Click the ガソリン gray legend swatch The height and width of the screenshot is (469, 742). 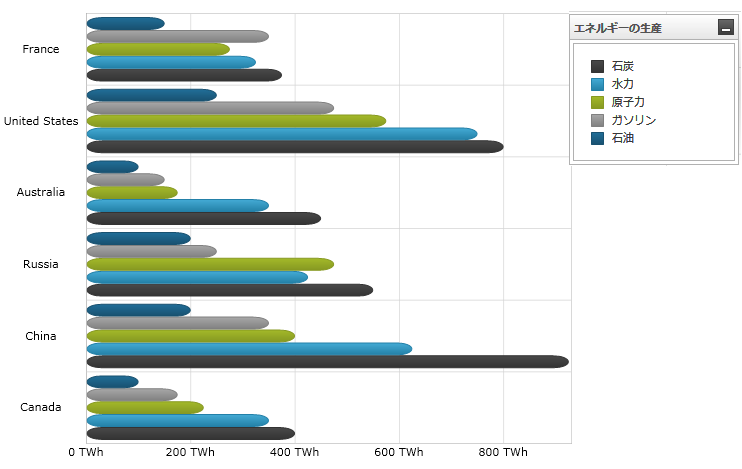(598, 120)
